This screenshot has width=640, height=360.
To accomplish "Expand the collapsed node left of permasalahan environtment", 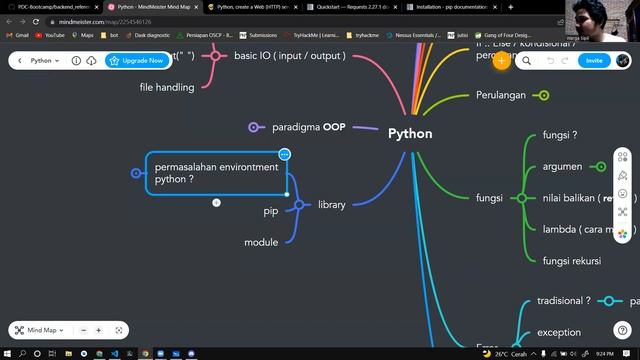I will click(136, 173).
